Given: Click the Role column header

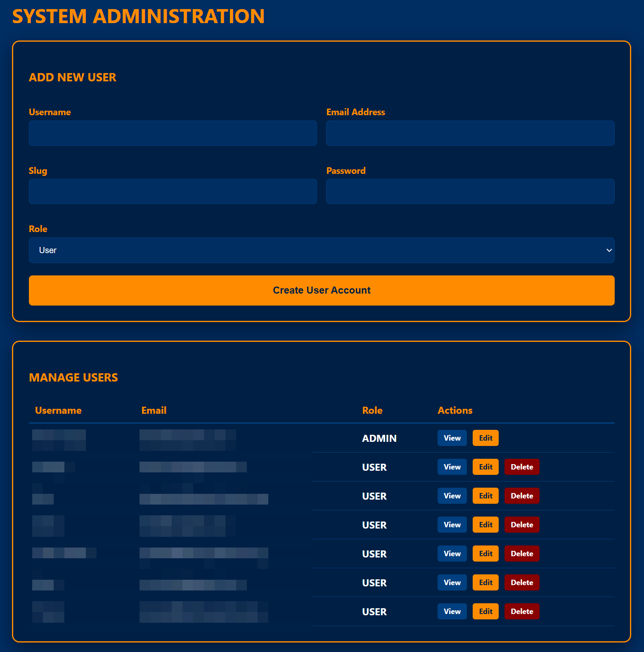Looking at the screenshot, I should tap(372, 410).
